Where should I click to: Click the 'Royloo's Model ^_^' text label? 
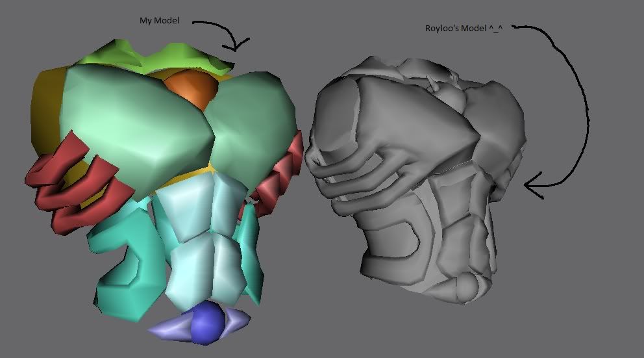tap(464, 29)
